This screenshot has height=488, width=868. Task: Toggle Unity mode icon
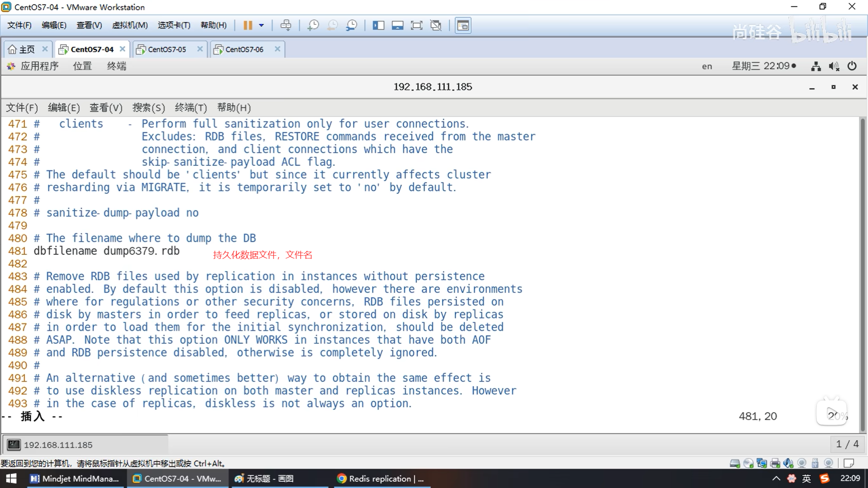coord(436,25)
